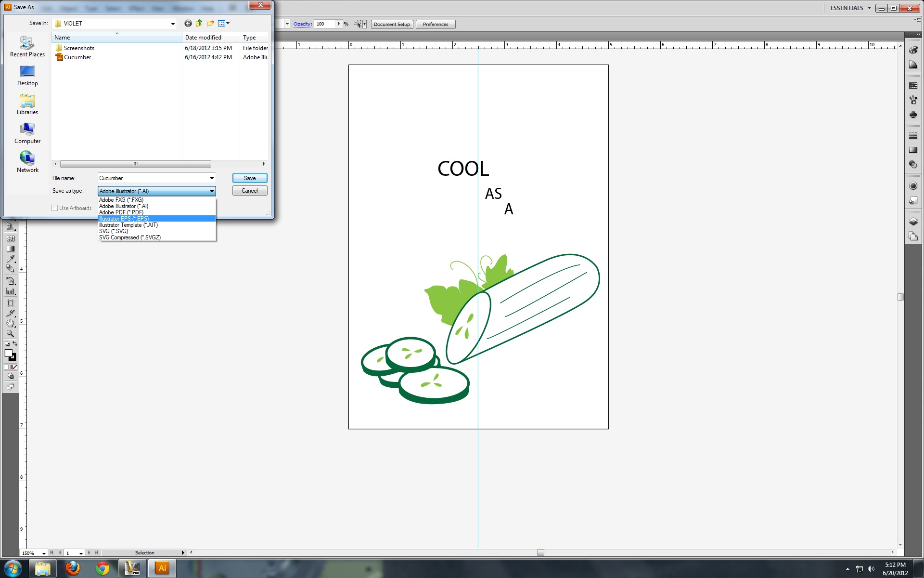924x578 pixels.
Task: Click the white Fill color swatch
Action: (8, 354)
